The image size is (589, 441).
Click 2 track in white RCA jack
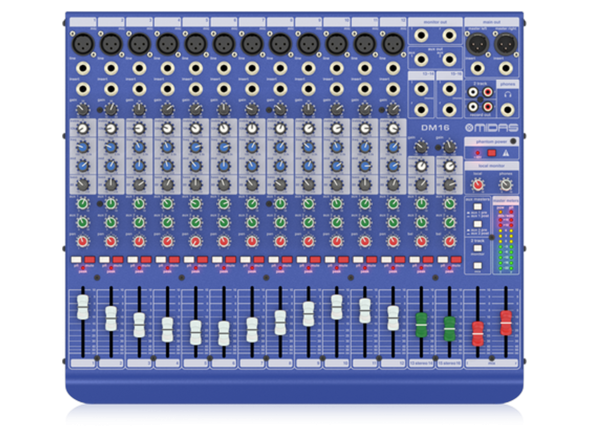click(x=473, y=92)
